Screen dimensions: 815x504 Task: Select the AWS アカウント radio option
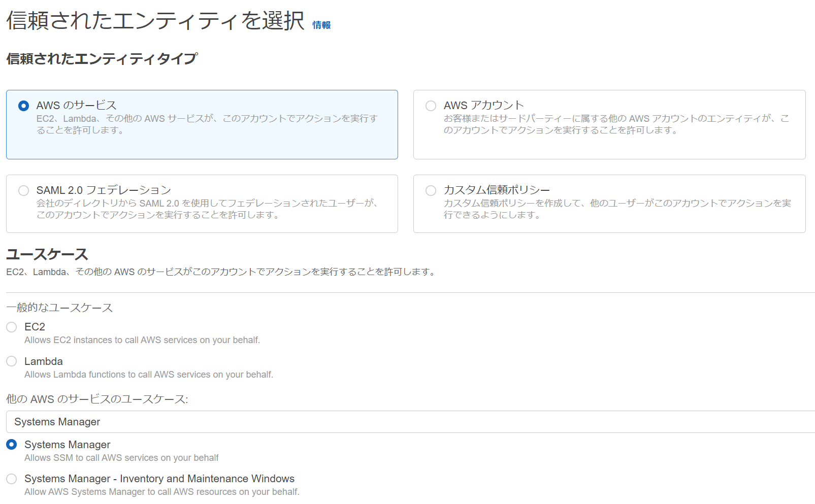(x=431, y=106)
